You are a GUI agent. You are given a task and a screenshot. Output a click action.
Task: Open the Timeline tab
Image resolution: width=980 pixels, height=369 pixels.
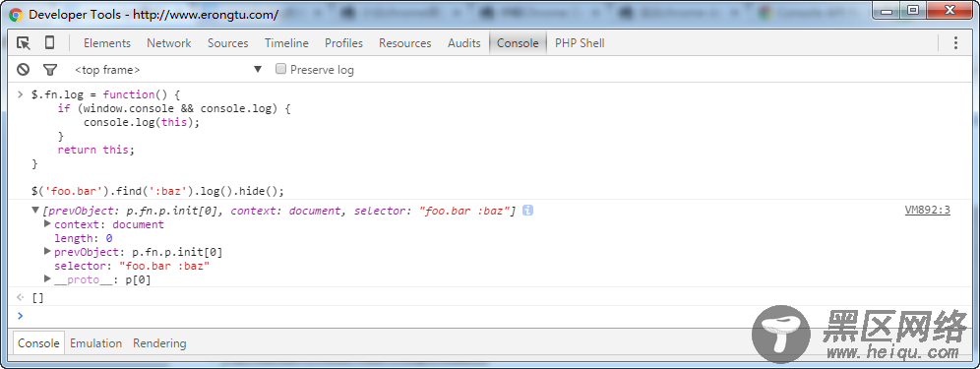coord(286,43)
